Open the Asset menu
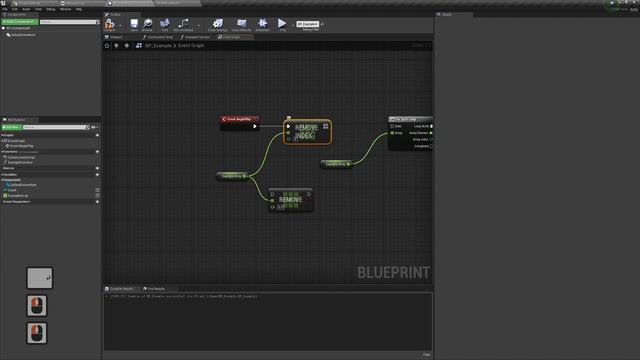 click(26, 9)
